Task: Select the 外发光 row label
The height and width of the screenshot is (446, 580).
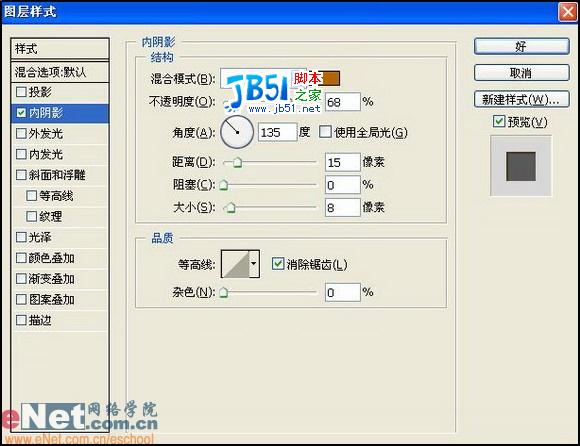Action: click(46, 134)
